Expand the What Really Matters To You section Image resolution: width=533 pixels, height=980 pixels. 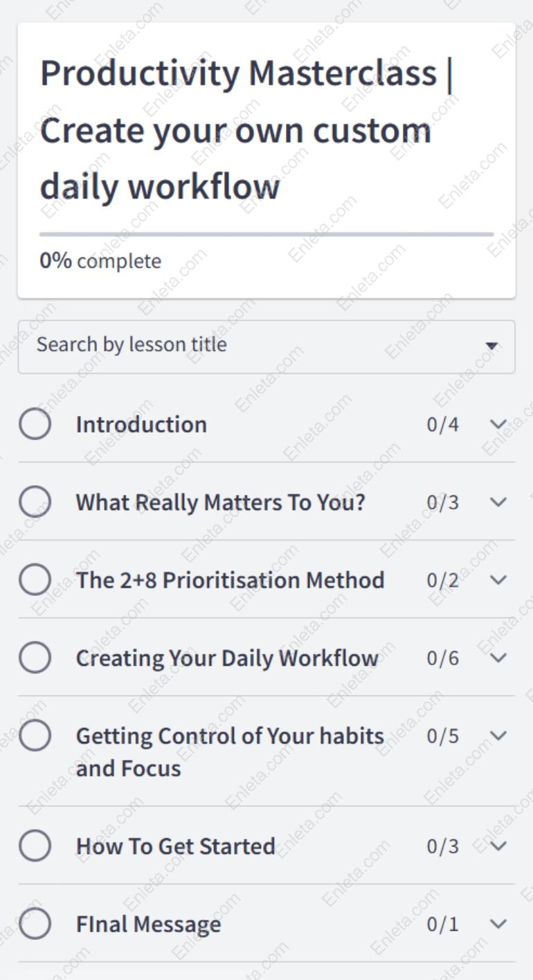(x=498, y=502)
